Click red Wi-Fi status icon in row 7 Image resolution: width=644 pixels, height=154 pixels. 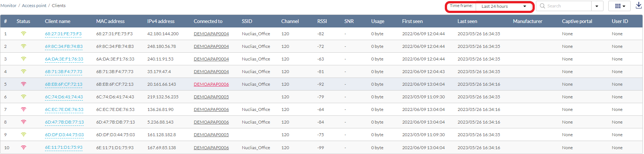point(23,109)
